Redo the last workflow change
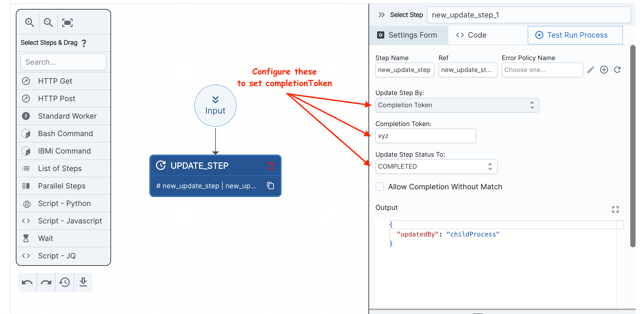The image size is (644, 314). [x=45, y=282]
